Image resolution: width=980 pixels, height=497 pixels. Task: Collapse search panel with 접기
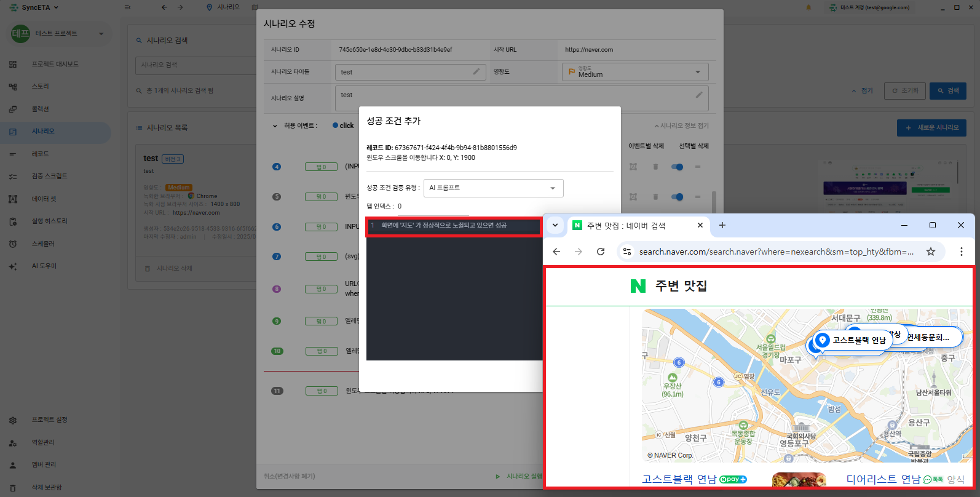tap(862, 91)
